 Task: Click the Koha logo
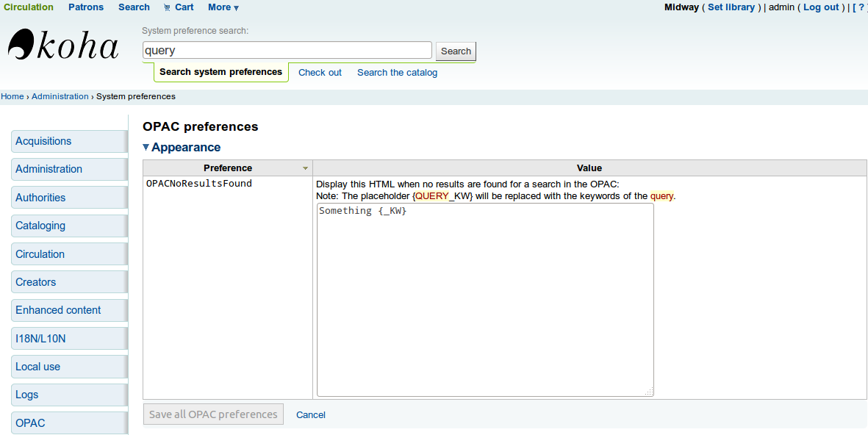coord(63,46)
